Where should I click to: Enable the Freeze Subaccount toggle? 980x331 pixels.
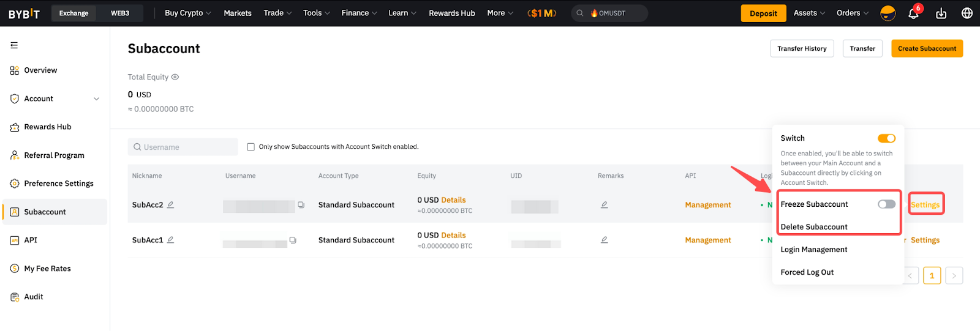886,204
